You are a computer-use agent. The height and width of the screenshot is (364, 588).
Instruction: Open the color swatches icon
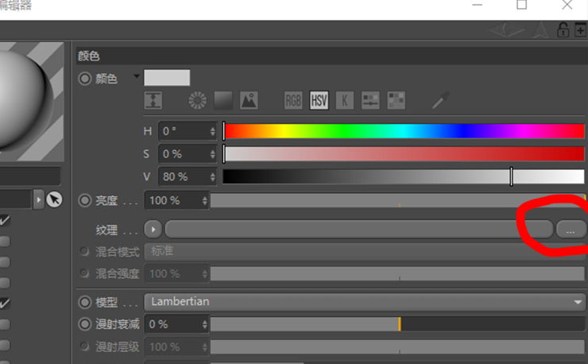[x=396, y=100]
